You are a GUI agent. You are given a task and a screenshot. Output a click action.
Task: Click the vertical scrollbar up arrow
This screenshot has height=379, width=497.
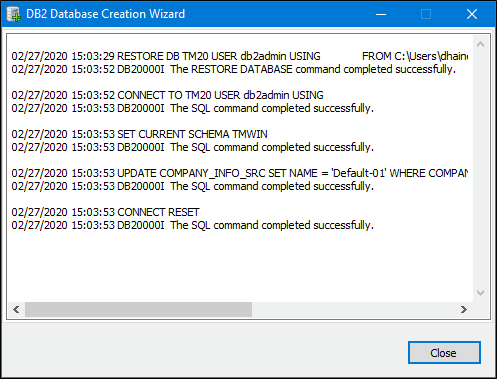(480, 44)
